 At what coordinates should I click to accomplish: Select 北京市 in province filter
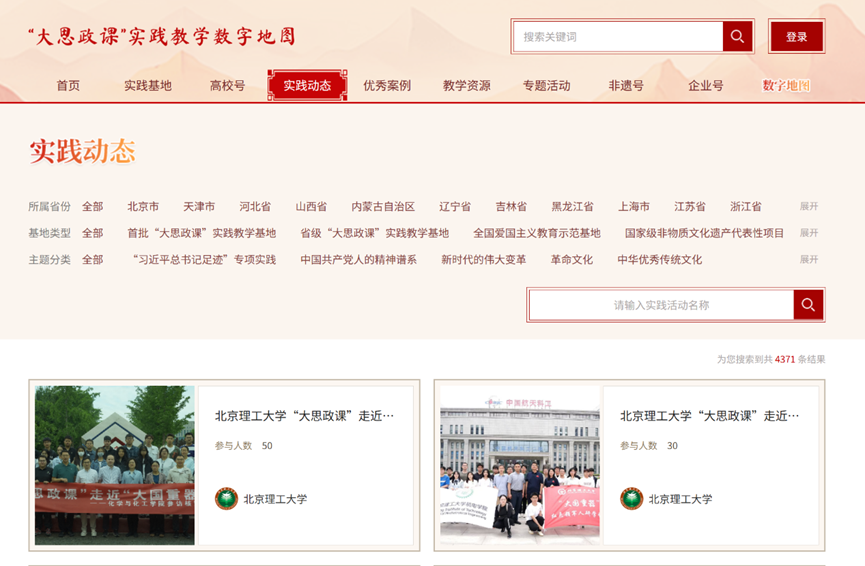pos(143,207)
